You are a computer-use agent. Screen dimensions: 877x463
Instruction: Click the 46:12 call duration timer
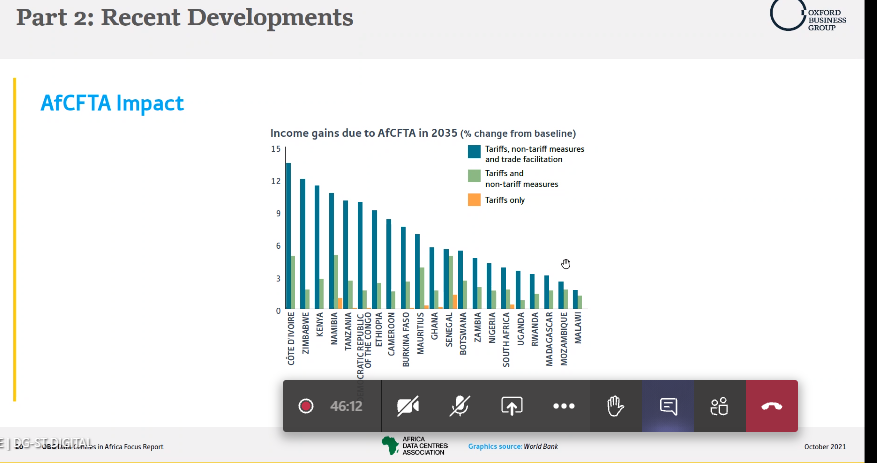click(x=346, y=406)
